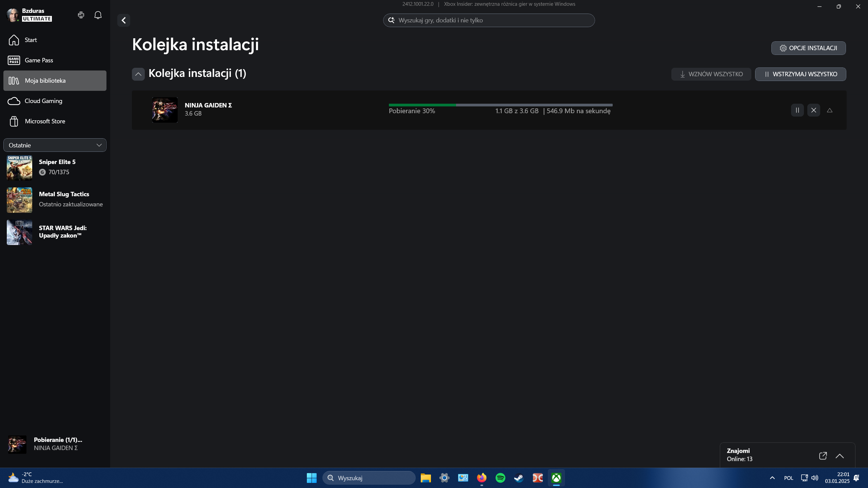This screenshot has height=488, width=868.
Task: Click the NINJA GAIDEN Σ download progress bar
Action: click(500, 105)
